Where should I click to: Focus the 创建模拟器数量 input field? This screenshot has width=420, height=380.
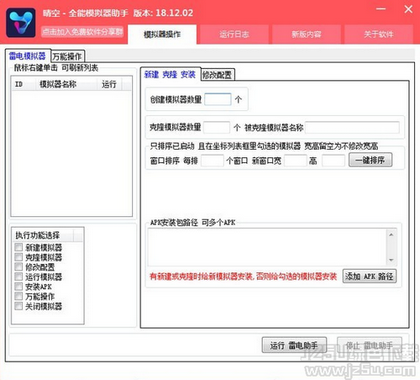[218, 99]
